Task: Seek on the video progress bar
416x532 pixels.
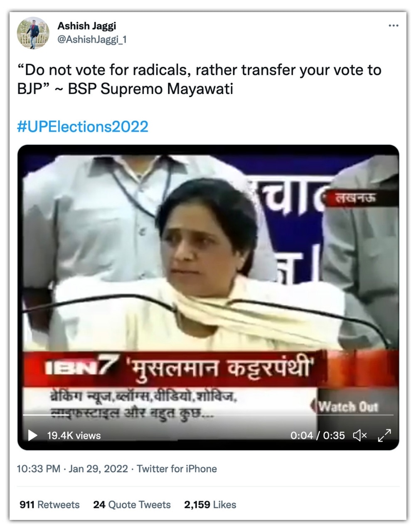Action: pos(208,415)
